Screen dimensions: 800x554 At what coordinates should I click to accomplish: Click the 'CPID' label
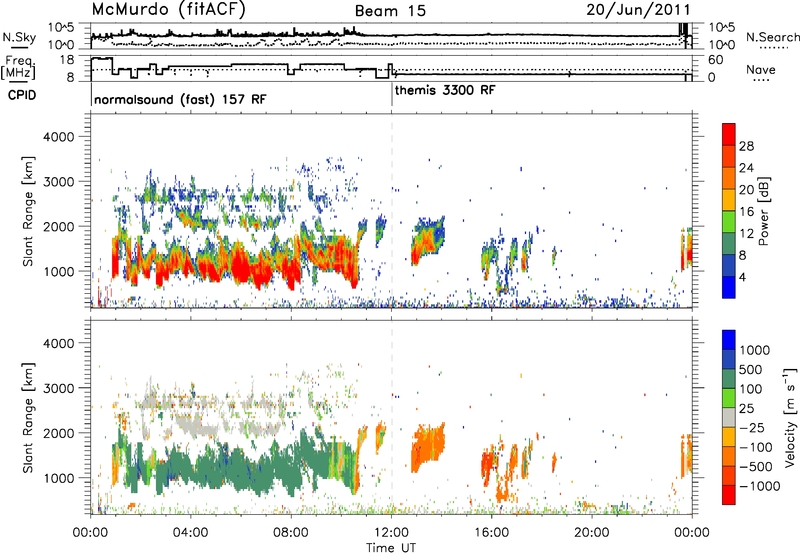click(22, 95)
